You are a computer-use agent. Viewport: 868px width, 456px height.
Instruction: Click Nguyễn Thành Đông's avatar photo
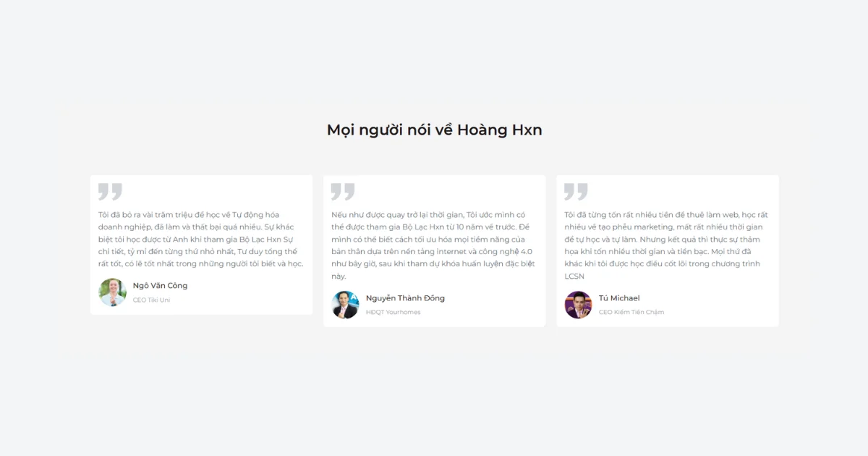point(346,305)
